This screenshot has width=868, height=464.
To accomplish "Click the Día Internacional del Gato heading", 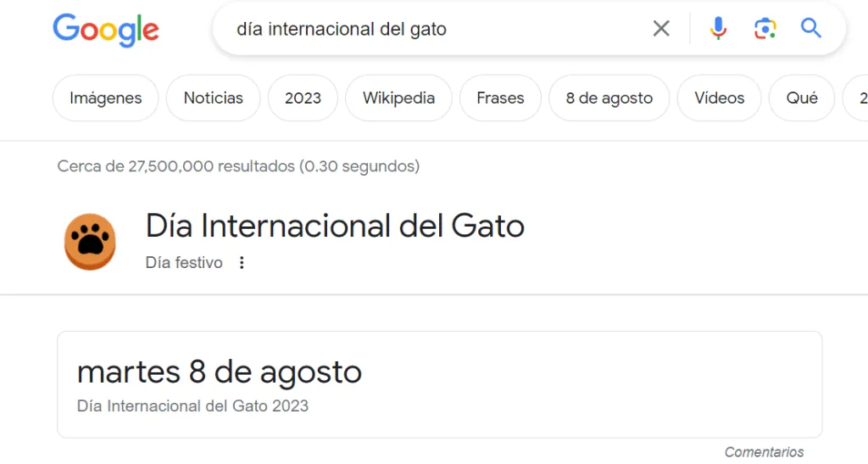I will click(335, 226).
